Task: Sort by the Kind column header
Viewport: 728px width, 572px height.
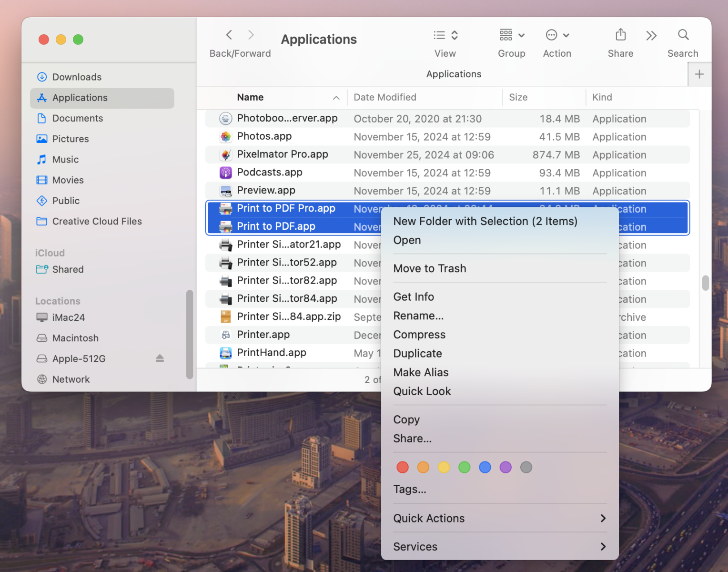Action: click(x=602, y=97)
